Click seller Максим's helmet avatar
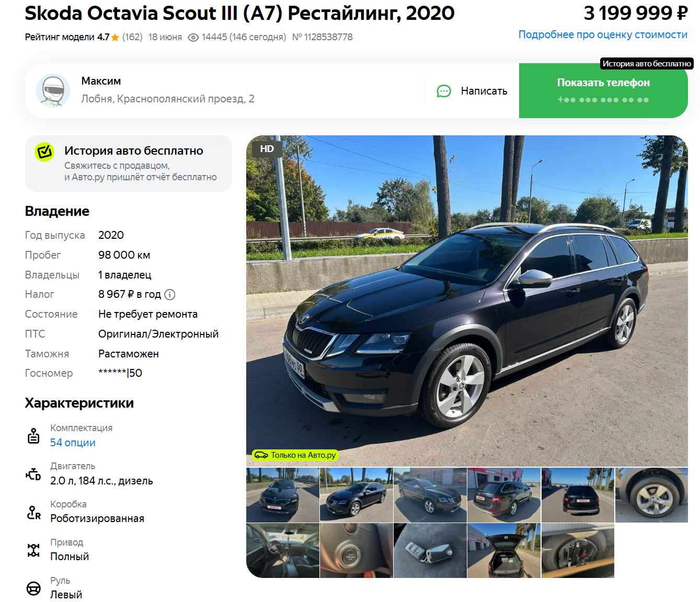The image size is (700, 602). tap(53, 91)
